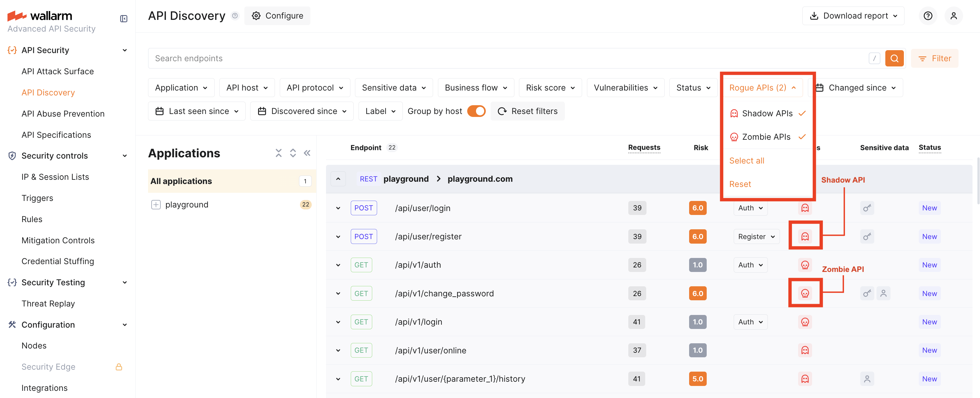Open the Risk score filter dropdown
Image resolution: width=980 pixels, height=398 pixels.
coord(550,87)
